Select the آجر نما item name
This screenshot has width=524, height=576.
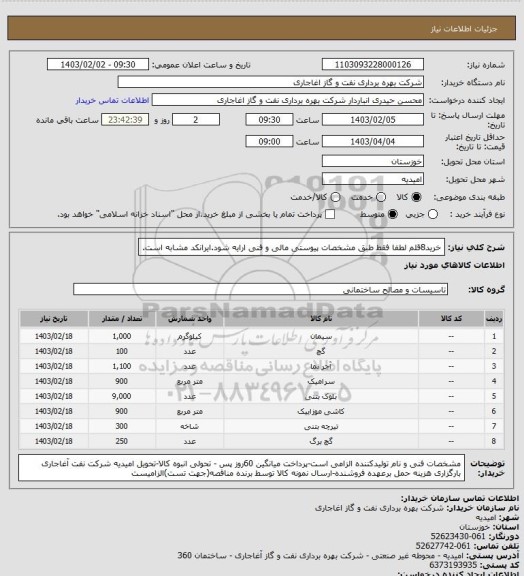tap(321, 366)
